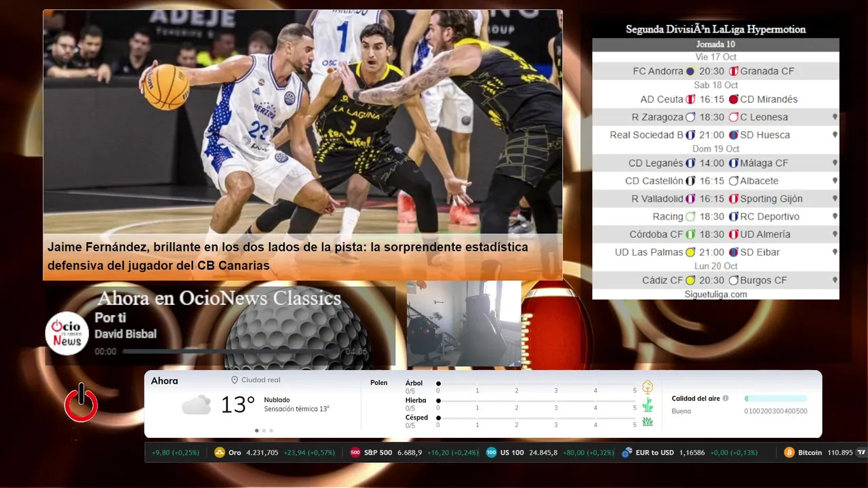Click venue pin on CD Leganés row
This screenshot has width=868, height=488.
(x=835, y=163)
